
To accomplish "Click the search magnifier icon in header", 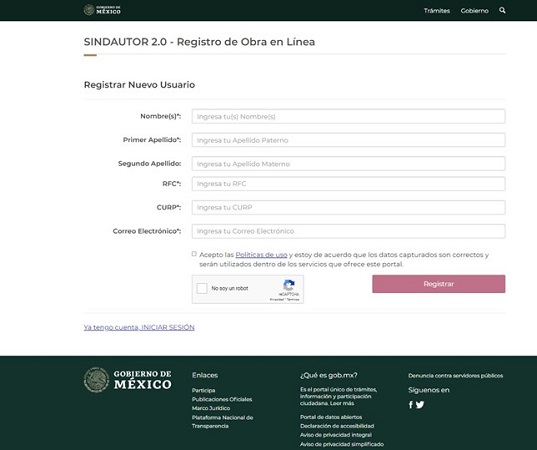I will click(x=502, y=10).
